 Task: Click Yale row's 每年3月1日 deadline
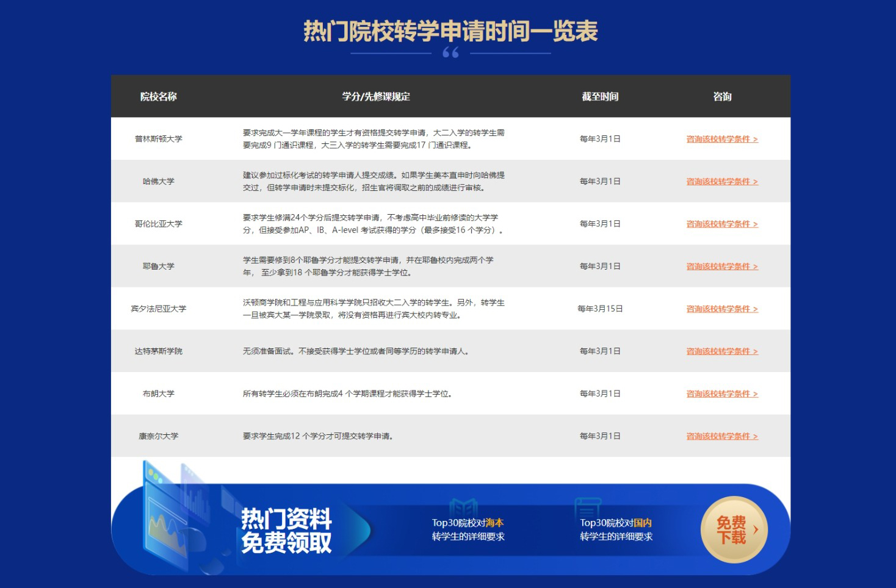(x=600, y=267)
